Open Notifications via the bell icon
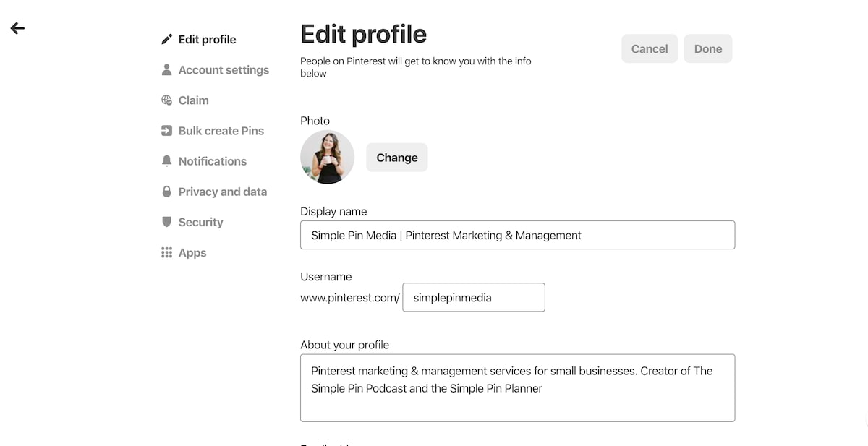The image size is (868, 446). click(167, 160)
